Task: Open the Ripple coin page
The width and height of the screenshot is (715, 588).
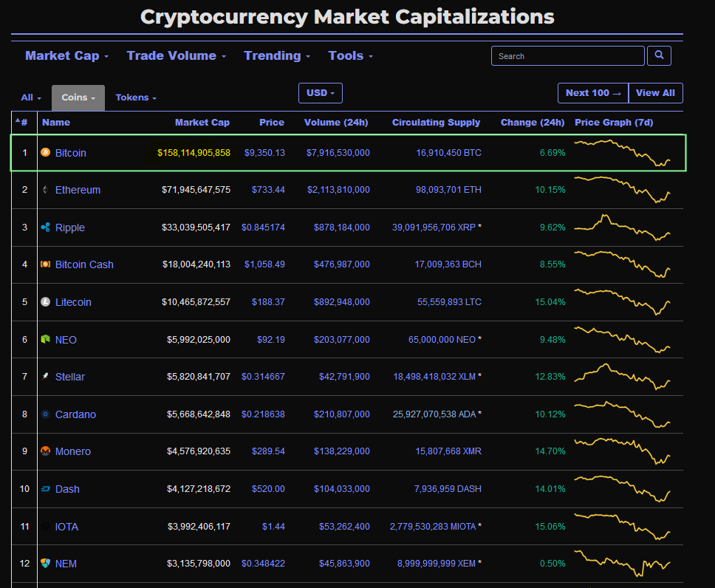Action: click(69, 228)
